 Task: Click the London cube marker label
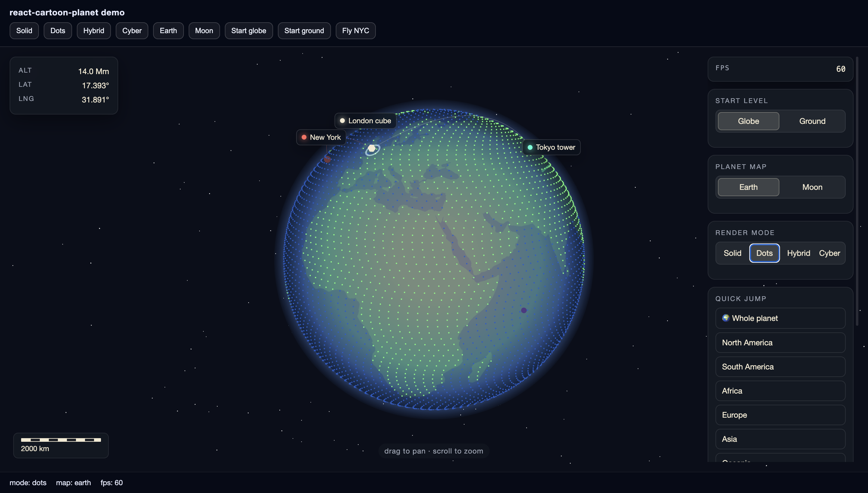[365, 121]
